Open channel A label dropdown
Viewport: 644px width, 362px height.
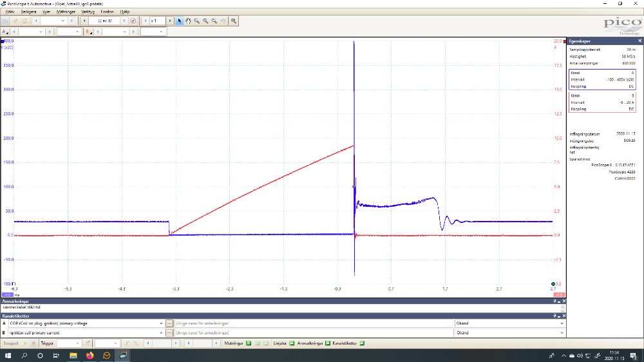point(161,323)
